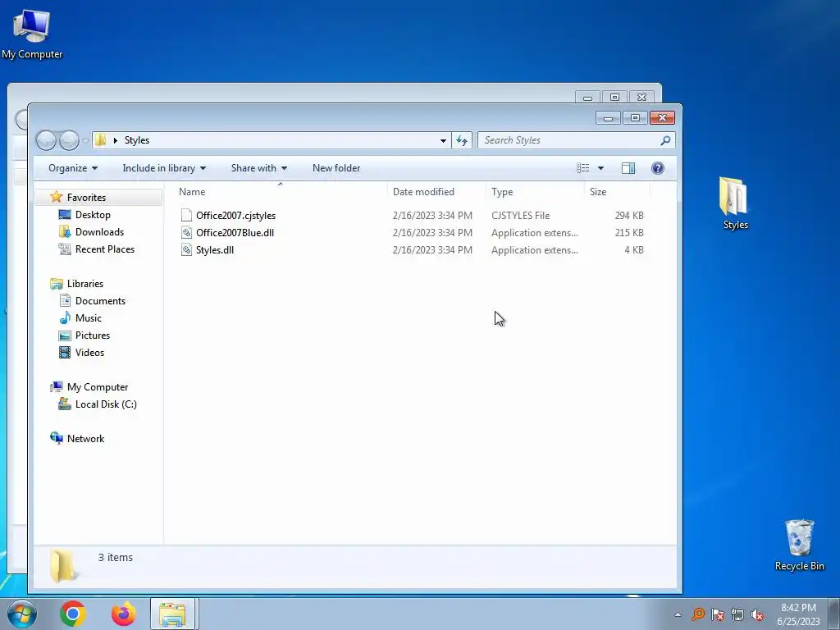Click the Windows Start button
Image resolution: width=840 pixels, height=630 pixels.
point(22,614)
